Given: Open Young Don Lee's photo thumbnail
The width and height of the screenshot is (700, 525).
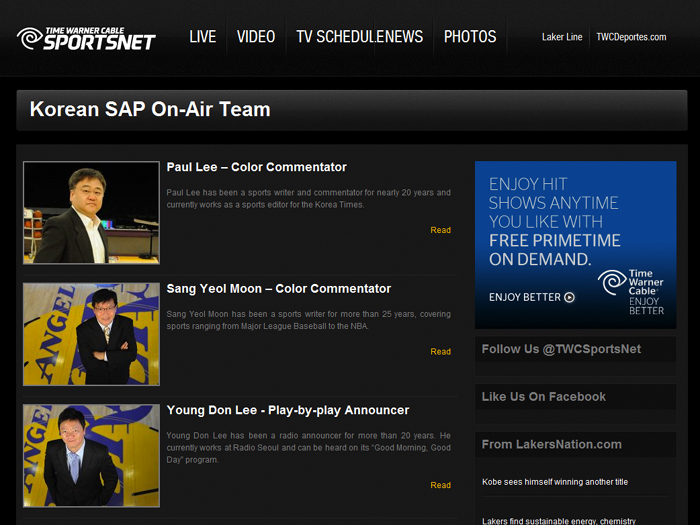Looking at the screenshot, I should click(92, 455).
